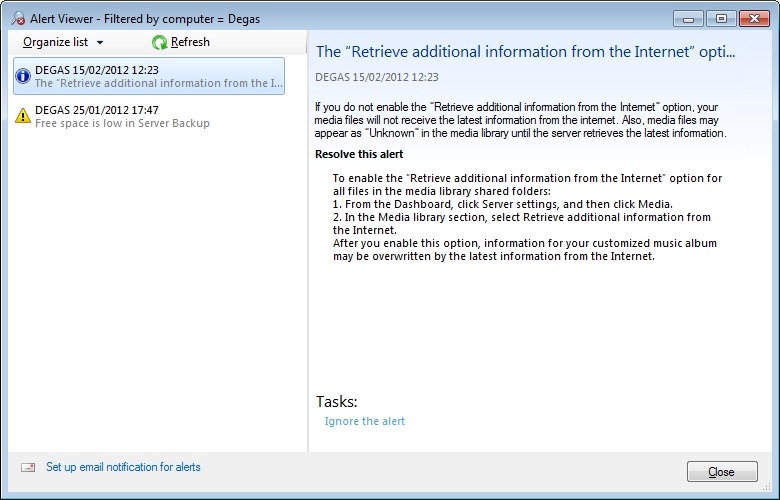Click the Alert Viewer title bar icon
780x500 pixels.
click(x=17, y=18)
